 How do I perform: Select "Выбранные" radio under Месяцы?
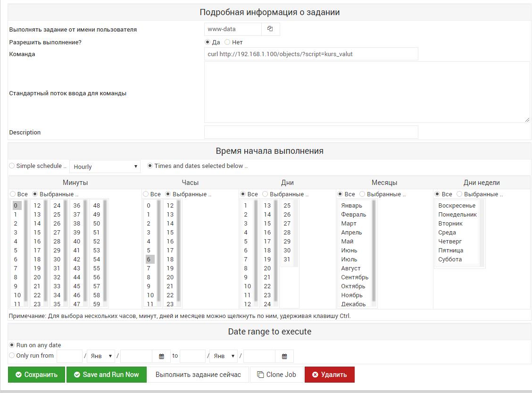point(362,194)
